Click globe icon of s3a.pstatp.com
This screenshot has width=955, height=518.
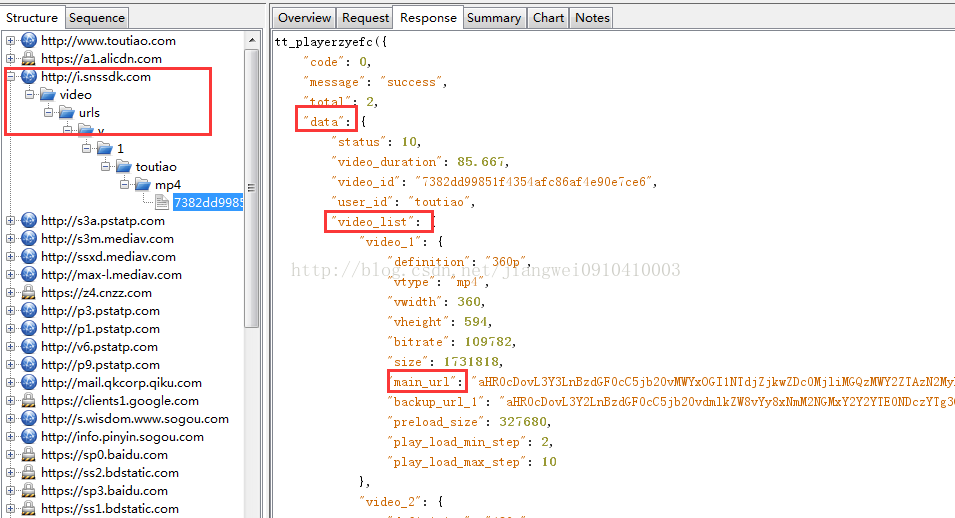29,221
